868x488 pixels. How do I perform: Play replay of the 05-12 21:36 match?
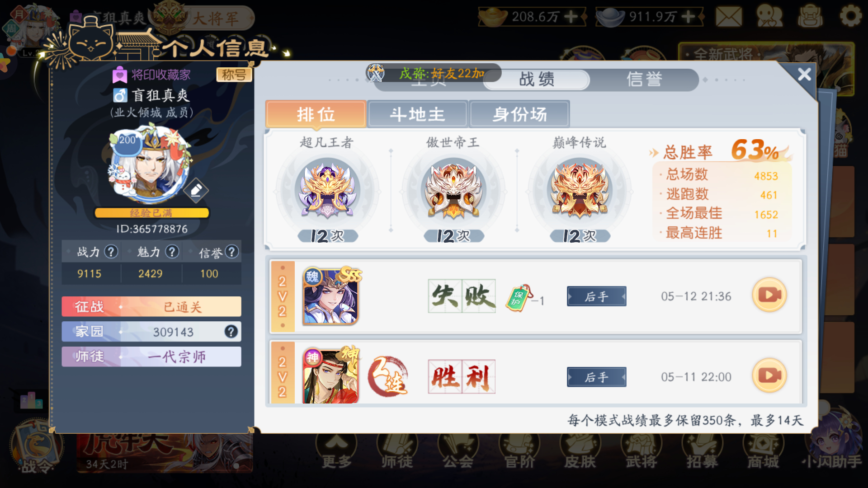click(x=769, y=295)
